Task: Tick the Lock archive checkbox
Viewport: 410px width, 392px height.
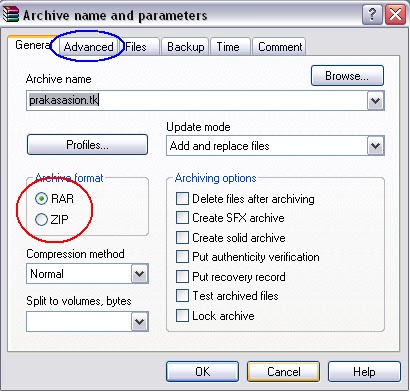Action: pyautogui.click(x=182, y=315)
